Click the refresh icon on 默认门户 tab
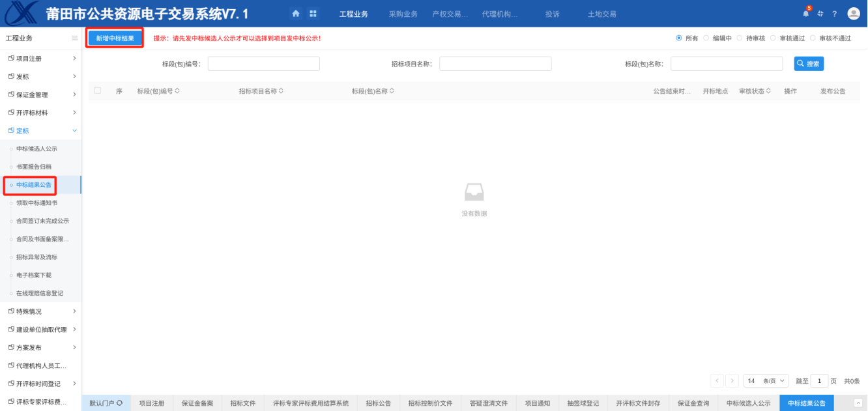Viewport: 868px width, 411px height. [120, 404]
